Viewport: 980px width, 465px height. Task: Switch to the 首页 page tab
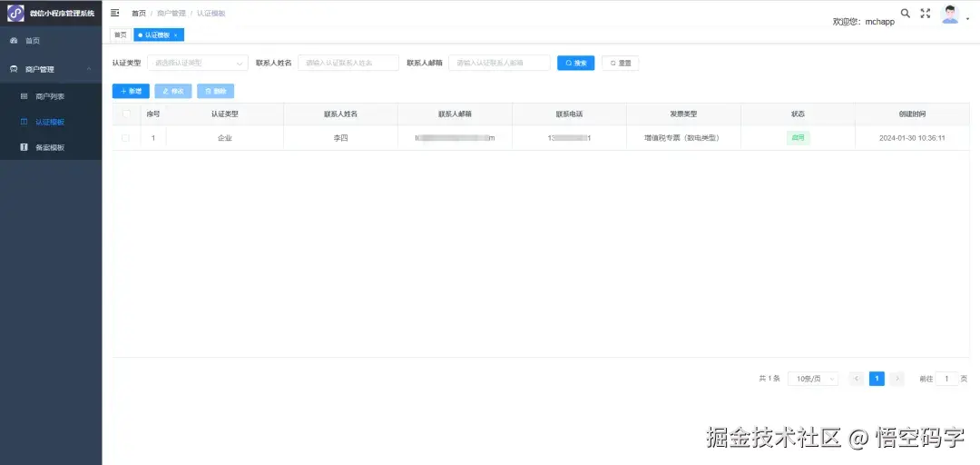pyautogui.click(x=121, y=35)
